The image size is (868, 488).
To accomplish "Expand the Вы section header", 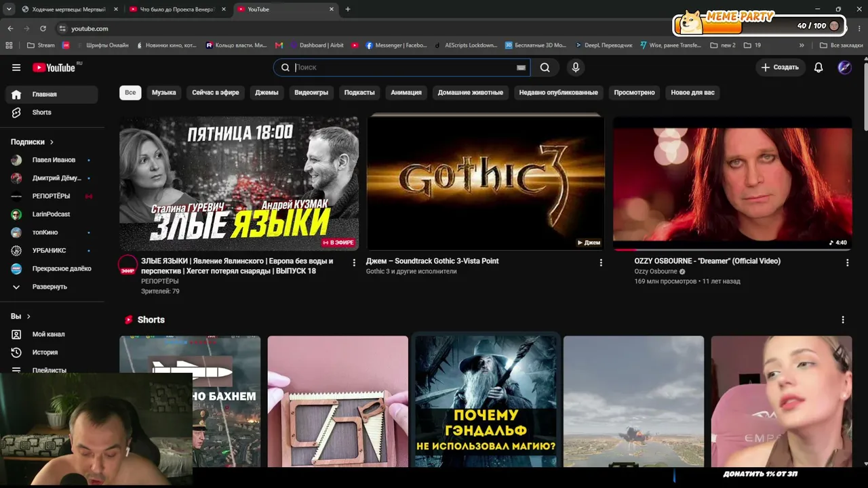I will tap(20, 317).
